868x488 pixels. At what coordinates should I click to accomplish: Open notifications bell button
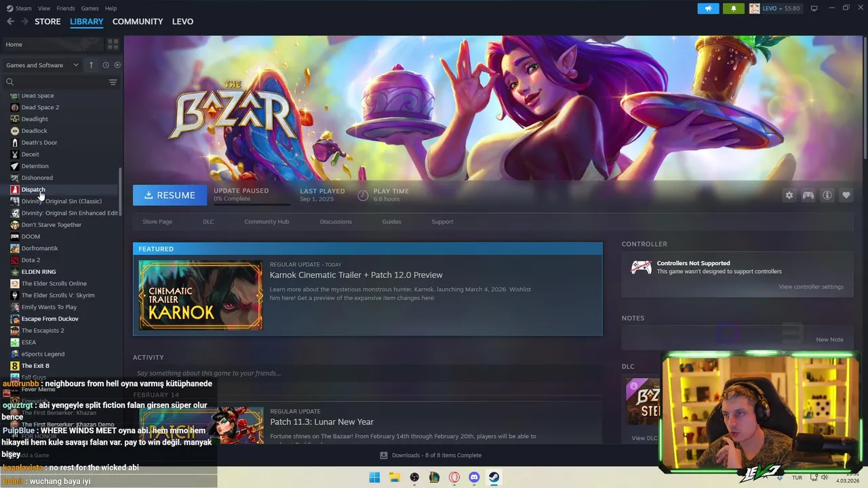pos(733,8)
